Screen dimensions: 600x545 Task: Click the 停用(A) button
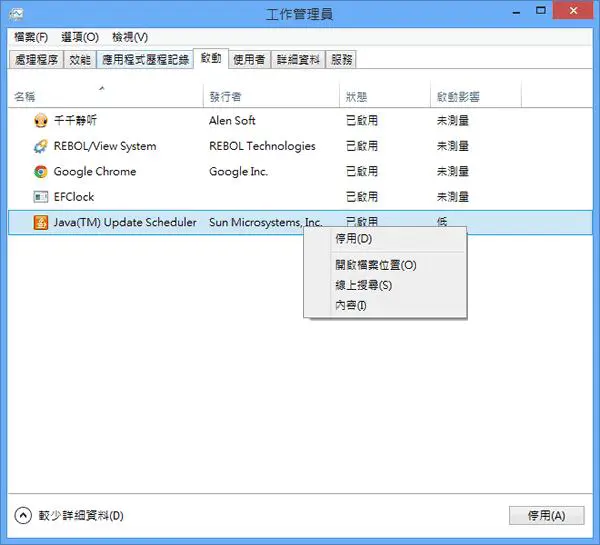546,516
